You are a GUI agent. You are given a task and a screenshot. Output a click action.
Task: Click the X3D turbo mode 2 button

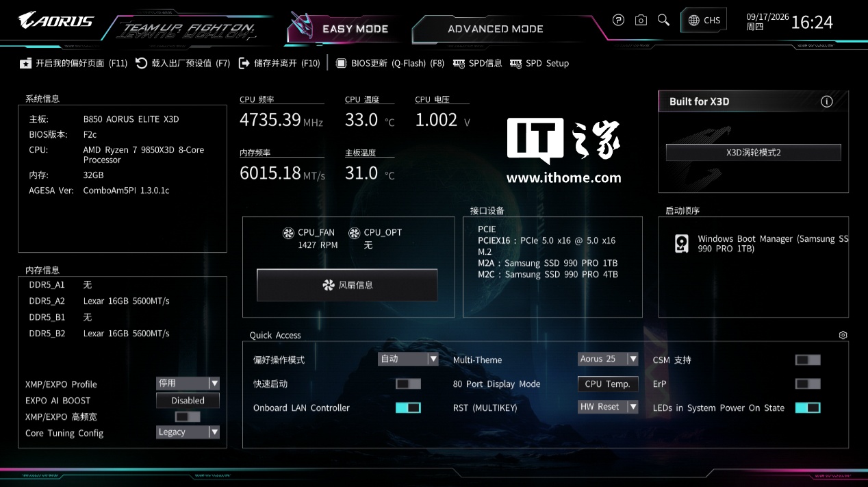tap(753, 153)
